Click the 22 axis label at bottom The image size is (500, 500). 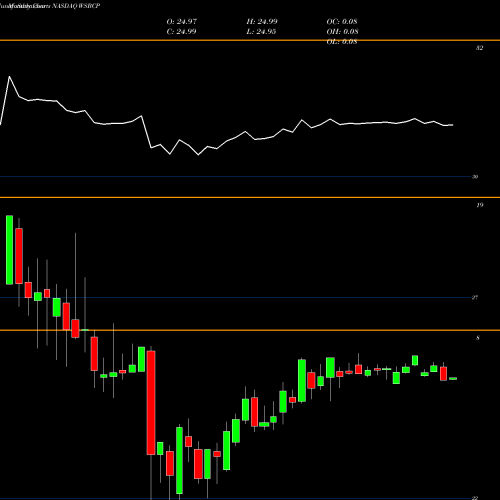(x=475, y=498)
